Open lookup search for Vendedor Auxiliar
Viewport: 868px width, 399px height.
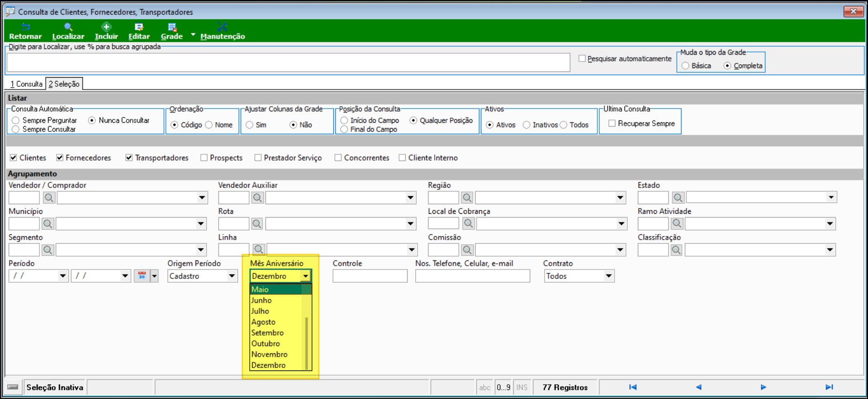[257, 198]
